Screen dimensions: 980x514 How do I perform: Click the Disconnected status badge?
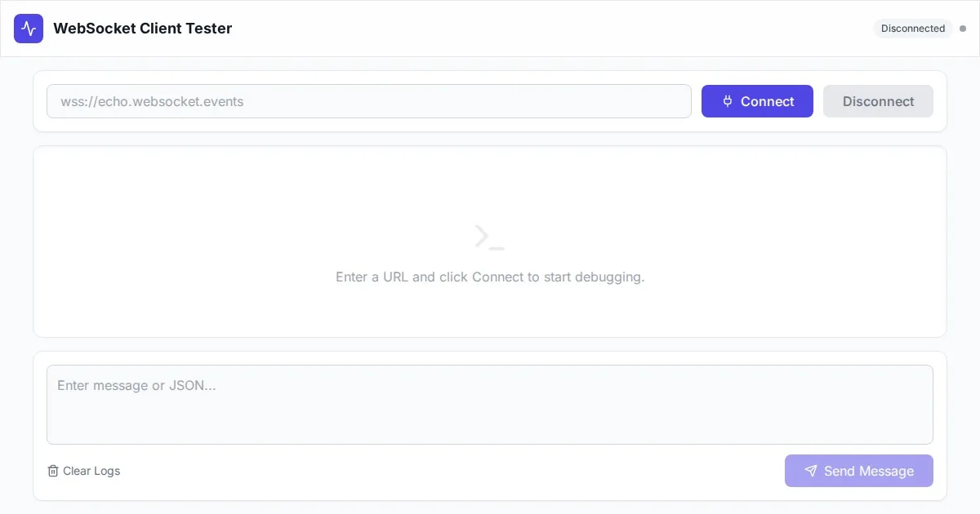(x=912, y=29)
